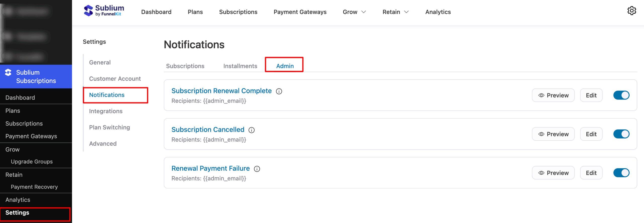Click the Customer Account settings item

[x=115, y=78]
